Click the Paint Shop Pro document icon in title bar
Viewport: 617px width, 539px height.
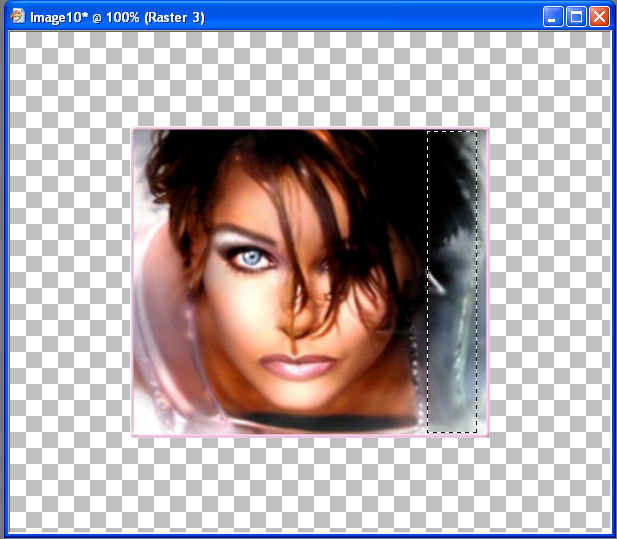(x=17, y=17)
